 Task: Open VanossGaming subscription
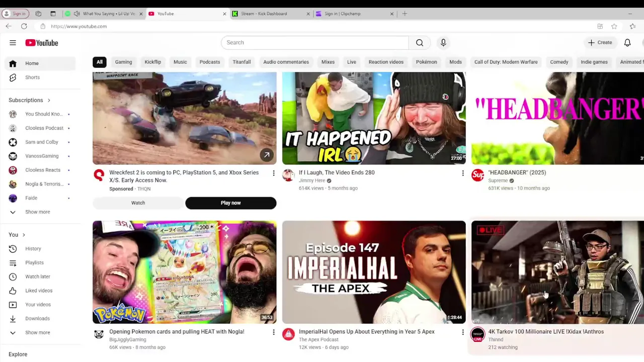[40, 156]
